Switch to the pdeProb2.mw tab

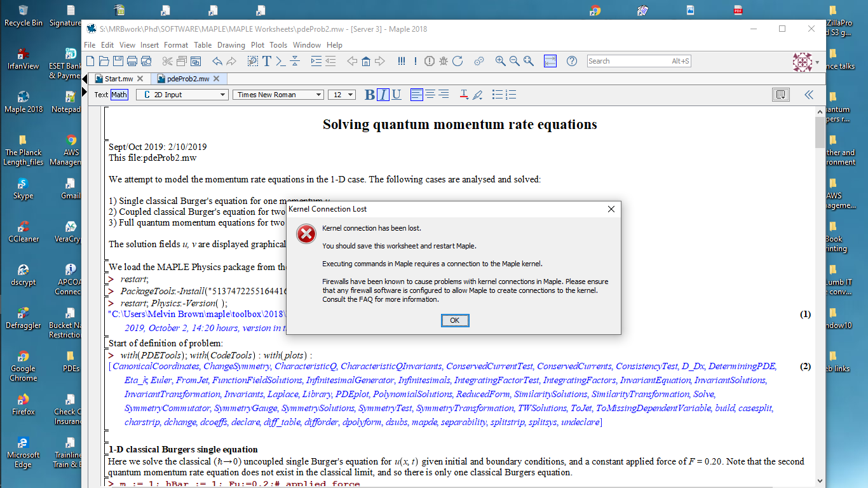point(188,79)
